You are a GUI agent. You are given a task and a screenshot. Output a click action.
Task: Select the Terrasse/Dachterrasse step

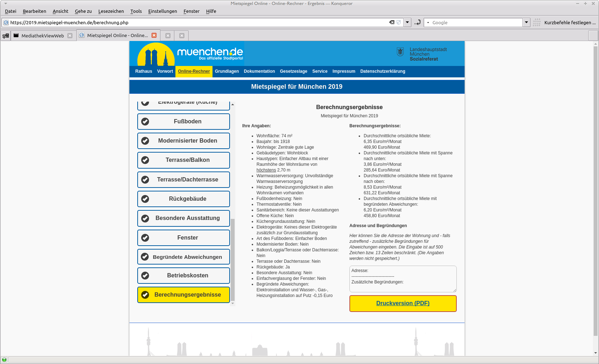184,180
